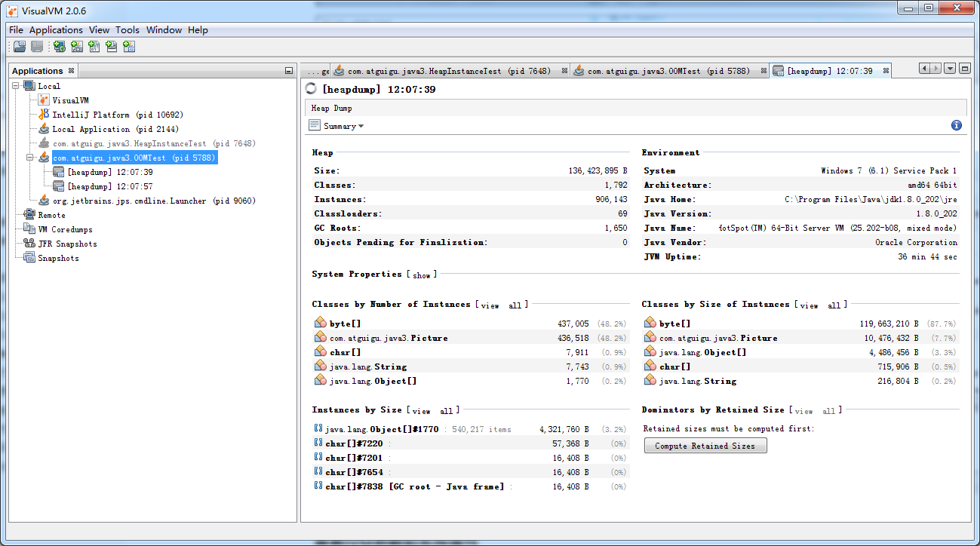Click all link for Dominators by Retained Size

[829, 411]
